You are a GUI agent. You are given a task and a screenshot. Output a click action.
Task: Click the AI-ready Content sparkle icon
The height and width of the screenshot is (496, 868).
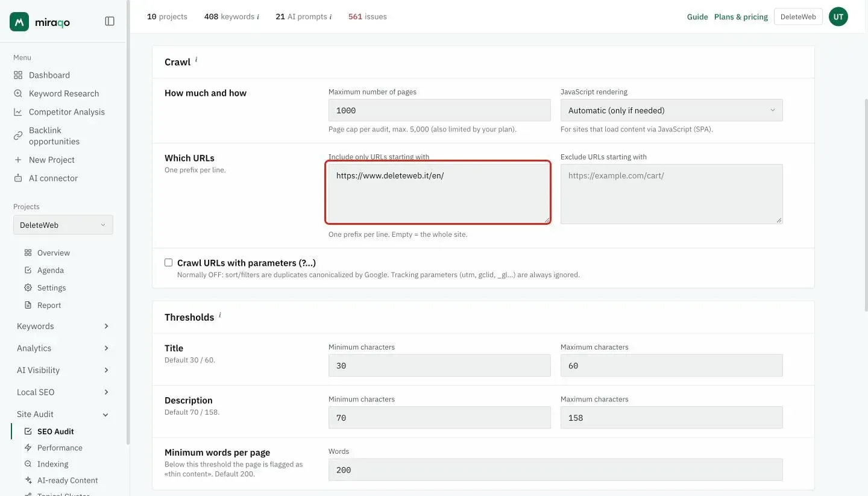click(x=28, y=480)
